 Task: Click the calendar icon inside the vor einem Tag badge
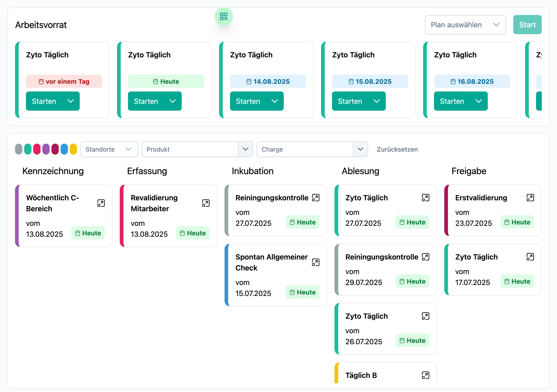coord(41,81)
